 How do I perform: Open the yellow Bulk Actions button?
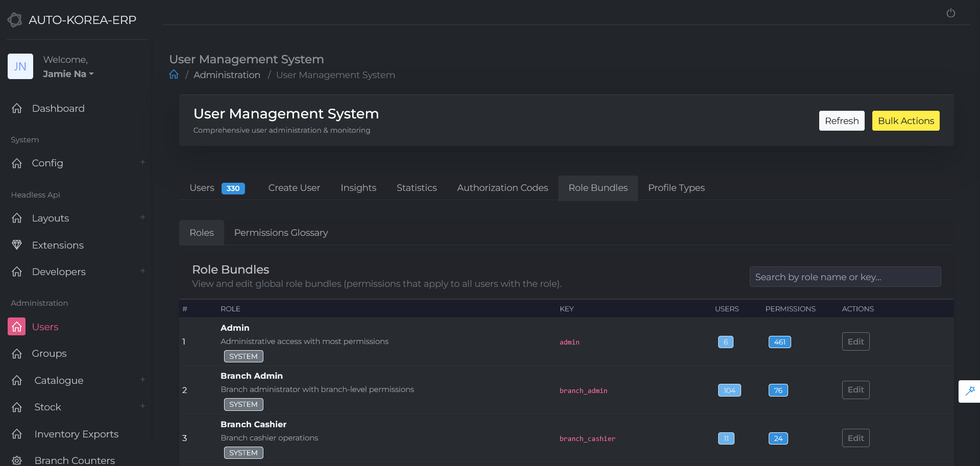coord(905,121)
